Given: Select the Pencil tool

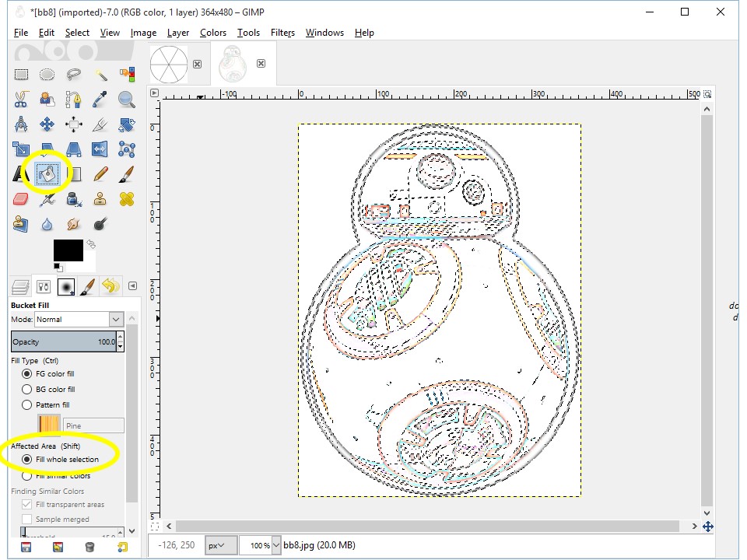Looking at the screenshot, I should click(100, 173).
